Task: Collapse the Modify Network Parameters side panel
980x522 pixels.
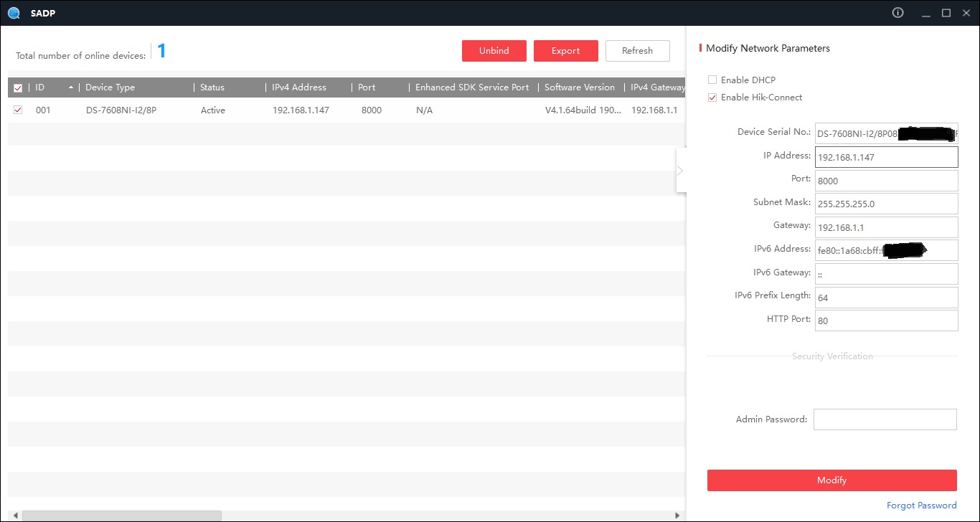Action: point(680,171)
